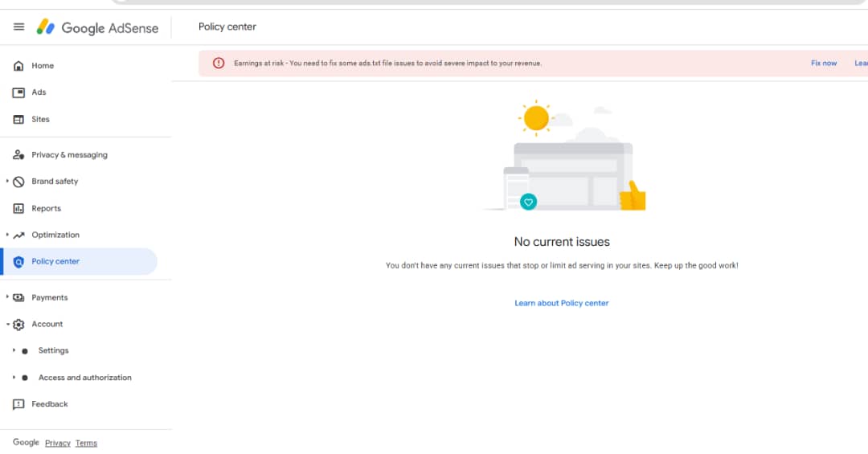868x454 pixels.
Task: Open Payments menu item
Action: pos(49,298)
